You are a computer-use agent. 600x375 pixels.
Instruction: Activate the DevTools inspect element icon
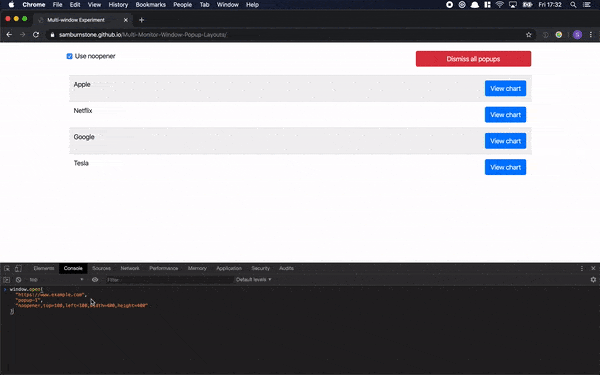(7, 268)
